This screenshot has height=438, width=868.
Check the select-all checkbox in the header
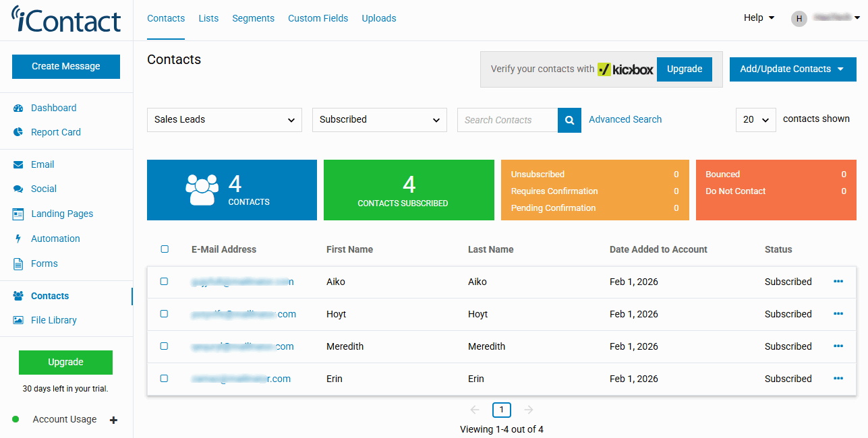(x=165, y=249)
